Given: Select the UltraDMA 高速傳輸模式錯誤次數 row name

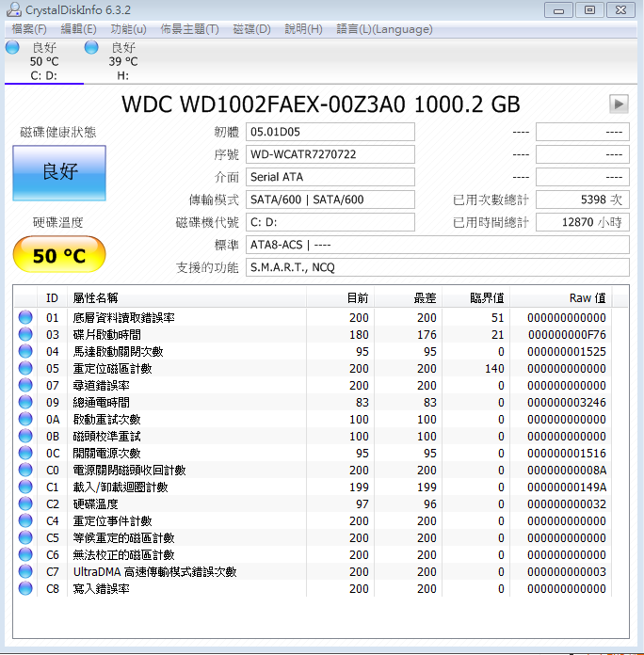Looking at the screenshot, I should [x=155, y=572].
